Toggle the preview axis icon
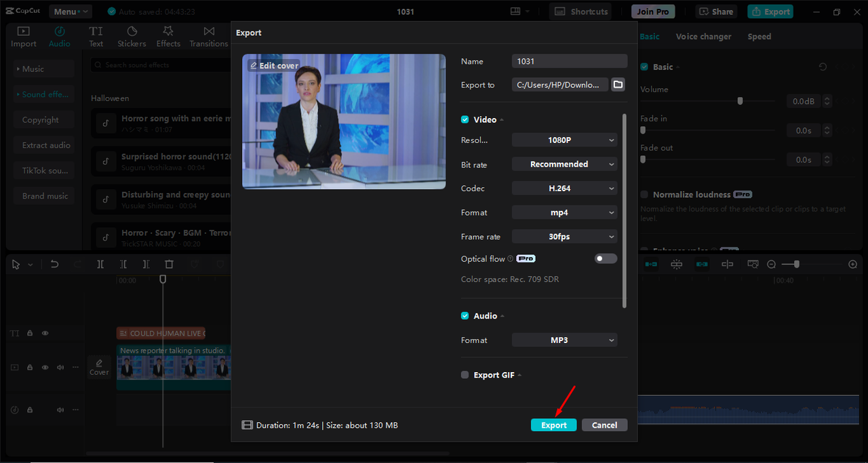This screenshot has height=463, width=868. coord(728,264)
